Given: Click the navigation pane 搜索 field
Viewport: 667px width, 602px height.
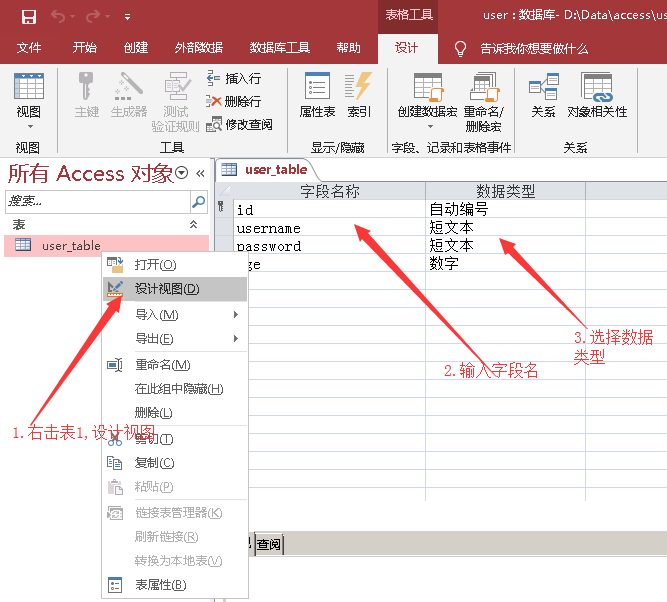Looking at the screenshot, I should (97, 202).
